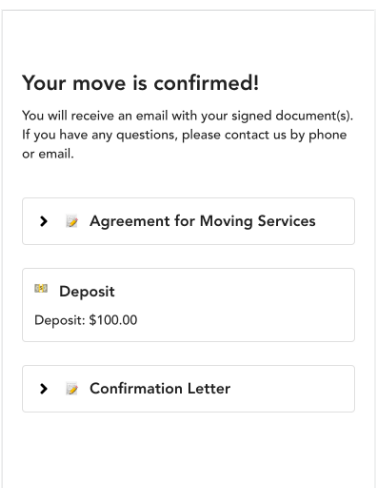Image resolution: width=377 pixels, height=488 pixels.
Task: Click empty area of the Confirmation Letter card
Action: click(290, 389)
